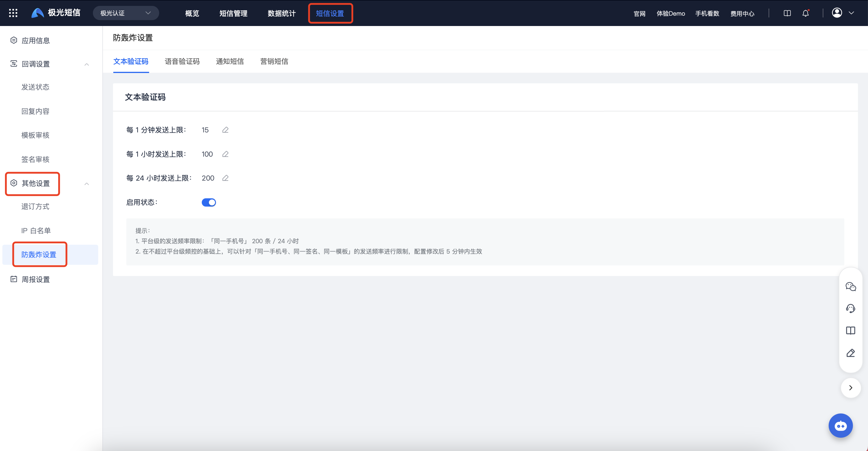Expand the account dropdown arrow
This screenshot has height=451, width=868.
851,13
